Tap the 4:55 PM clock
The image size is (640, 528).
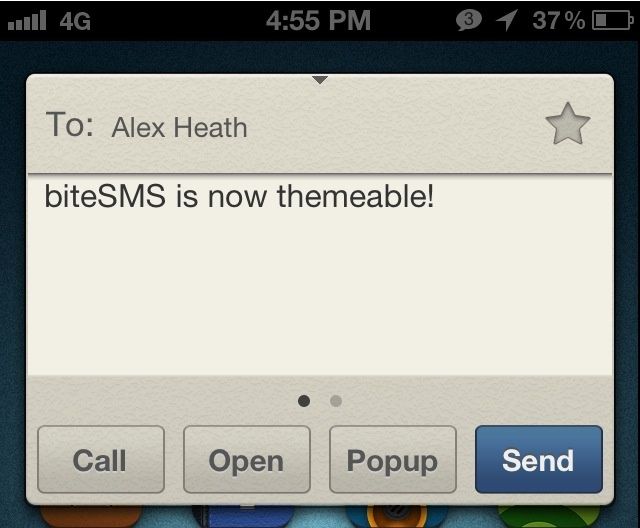tap(318, 20)
